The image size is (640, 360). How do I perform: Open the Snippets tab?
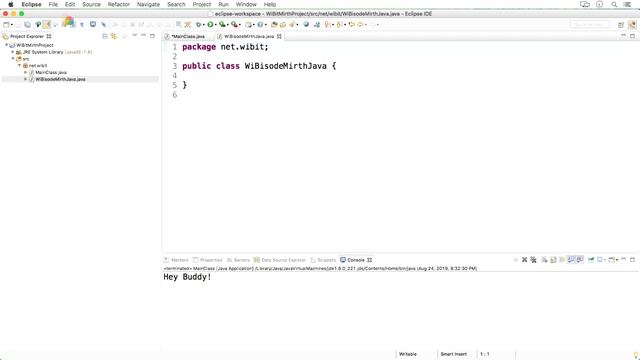[x=323, y=260]
